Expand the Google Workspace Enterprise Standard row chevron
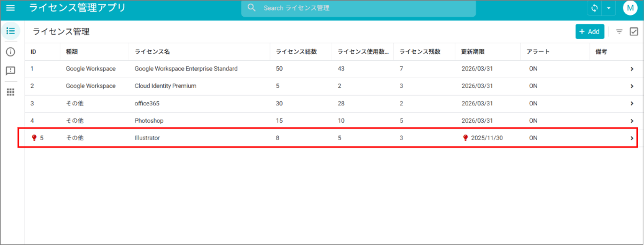 632,69
